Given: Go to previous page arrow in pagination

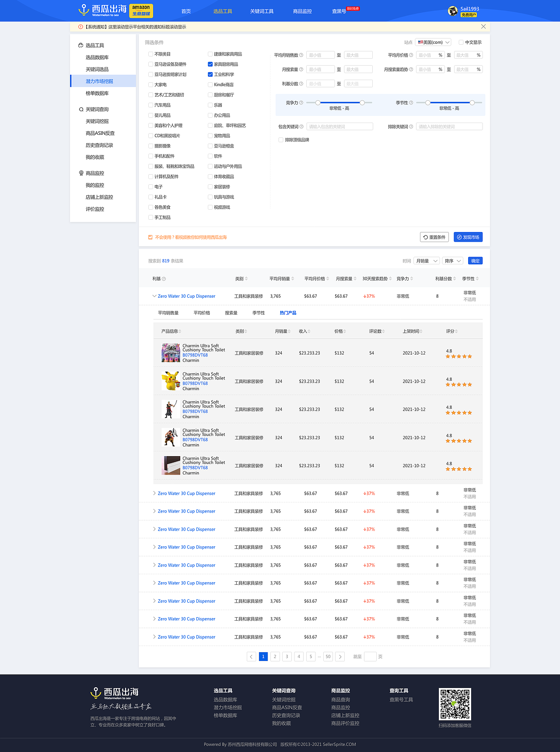Looking at the screenshot, I should point(251,657).
